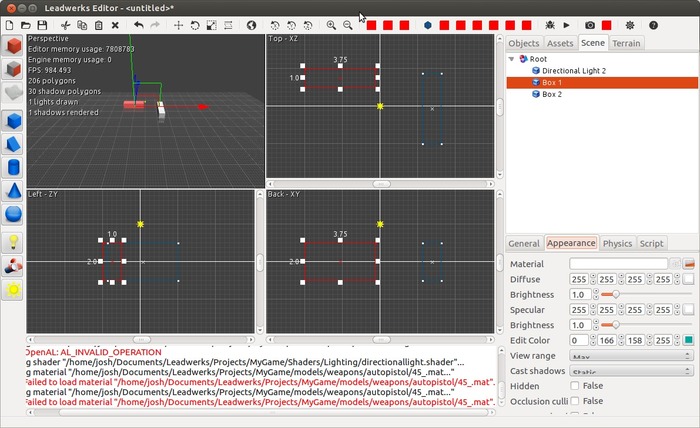
Task: Select the Sphere primitive tool
Action: point(13,214)
